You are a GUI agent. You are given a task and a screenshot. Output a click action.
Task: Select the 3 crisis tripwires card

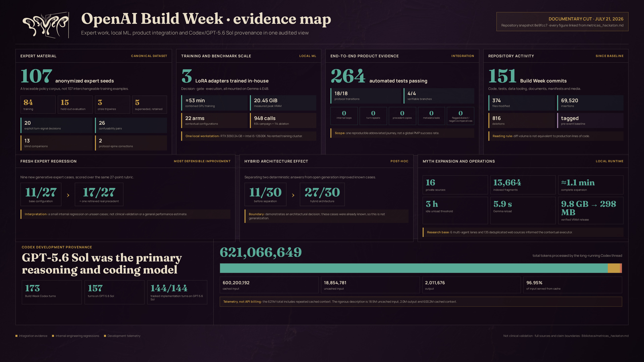click(112, 104)
